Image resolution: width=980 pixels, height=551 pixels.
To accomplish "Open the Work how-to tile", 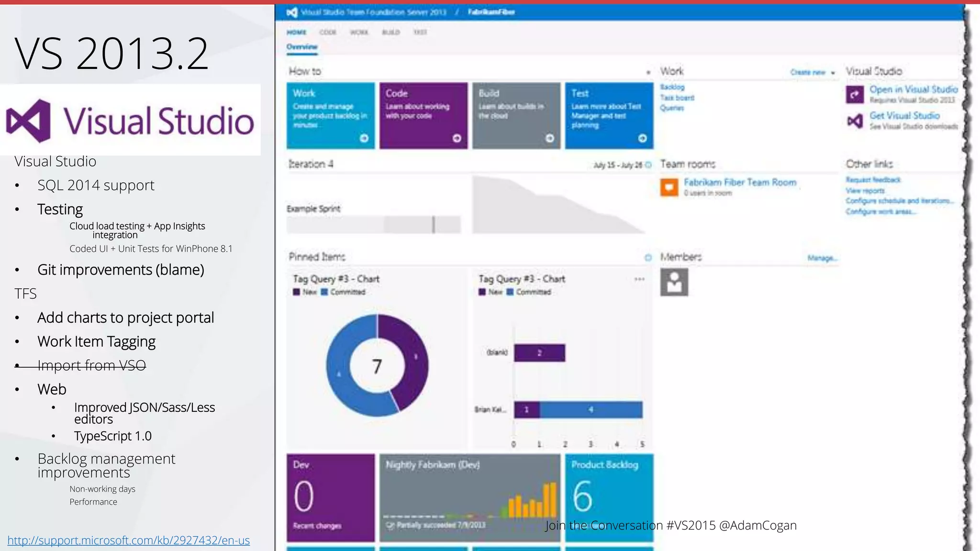I will (331, 116).
